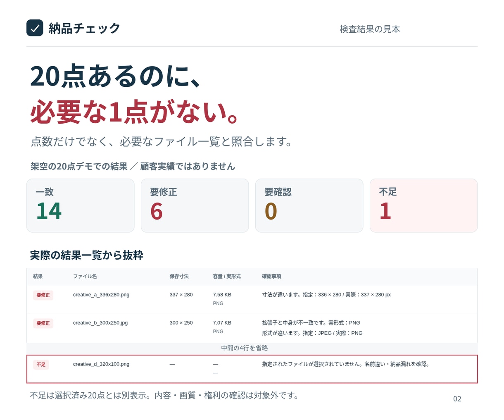Click the 結果 column header

tap(38, 276)
